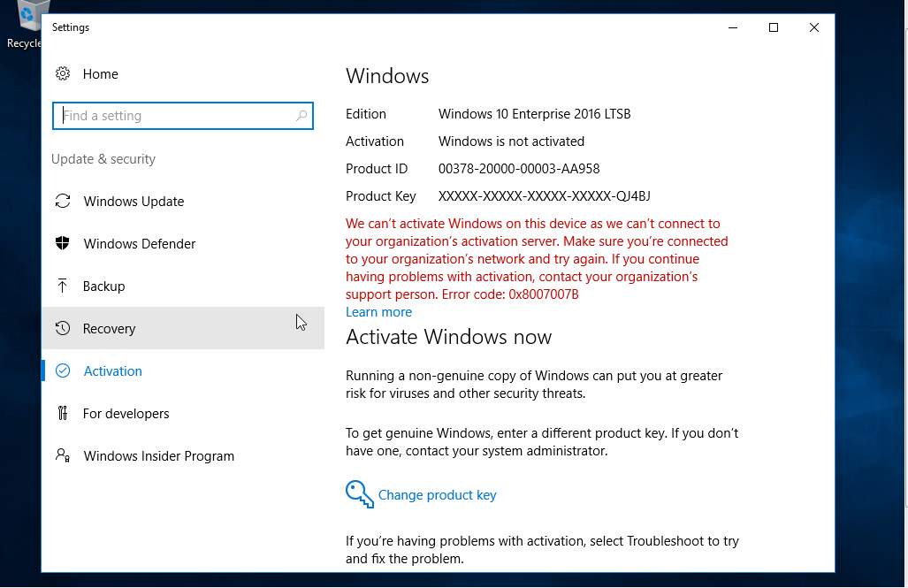This screenshot has height=588, width=908.
Task: Click the 'Update & security' category label
Action: (x=103, y=159)
